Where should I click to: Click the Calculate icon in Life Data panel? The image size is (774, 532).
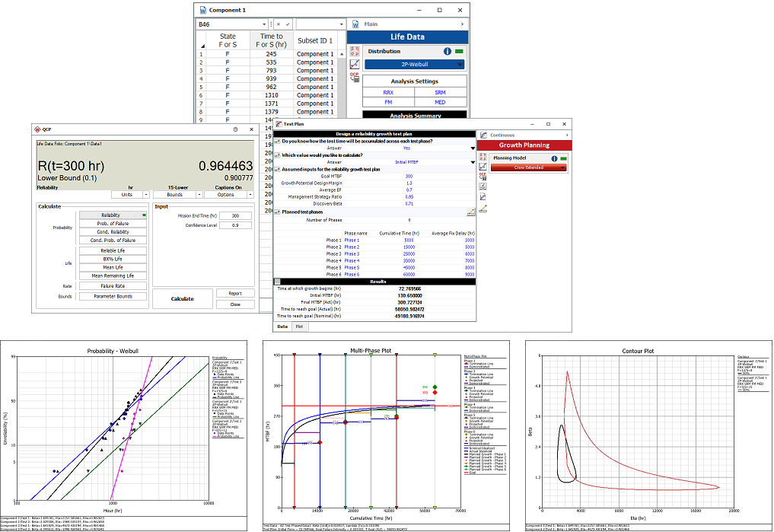355,52
